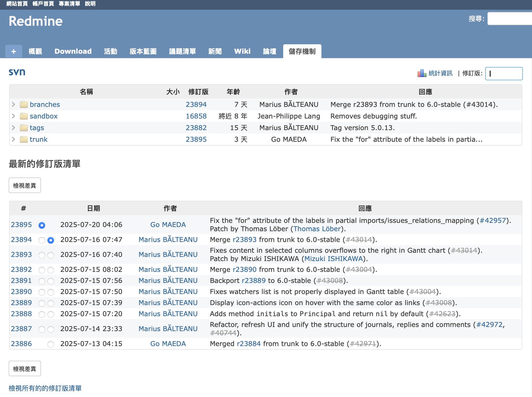The height and width of the screenshot is (397, 532).
Task: Select right radio for revision 23888
Action: pyautogui.click(x=51, y=314)
